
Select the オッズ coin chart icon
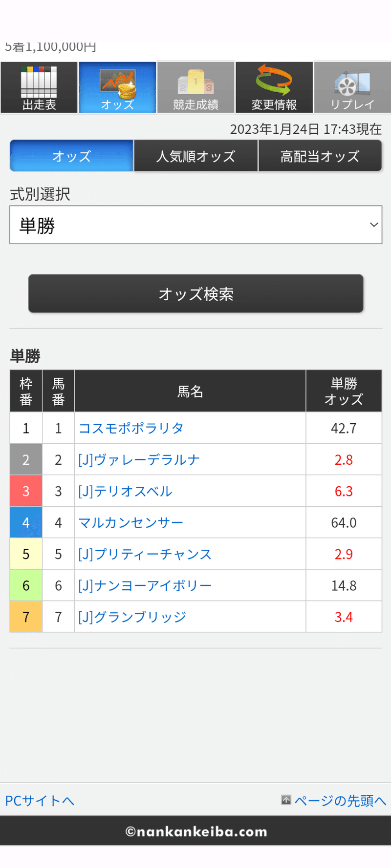click(x=117, y=87)
